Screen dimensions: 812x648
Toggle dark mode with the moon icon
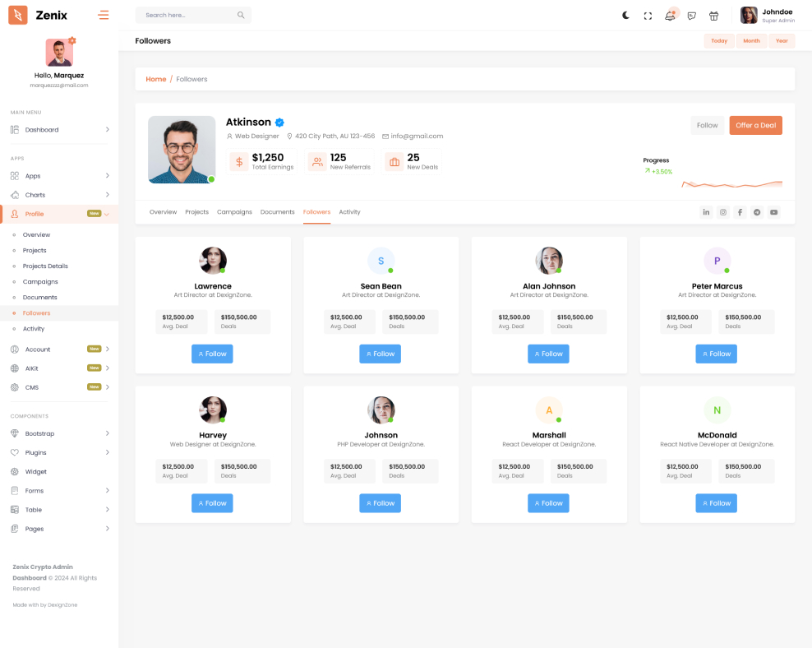(x=625, y=16)
